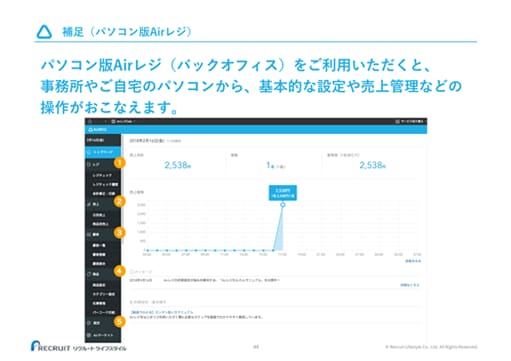Click the store name at sidebar top
This screenshot has width=511, height=361.
click(95, 140)
